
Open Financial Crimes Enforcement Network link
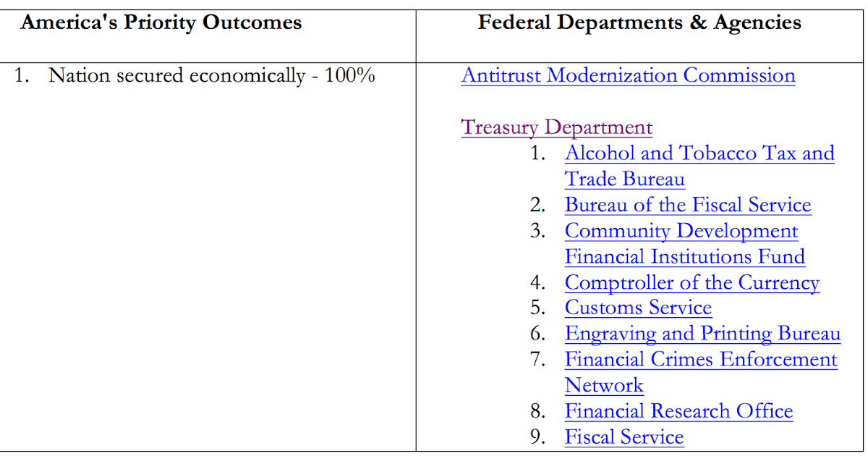click(x=701, y=372)
